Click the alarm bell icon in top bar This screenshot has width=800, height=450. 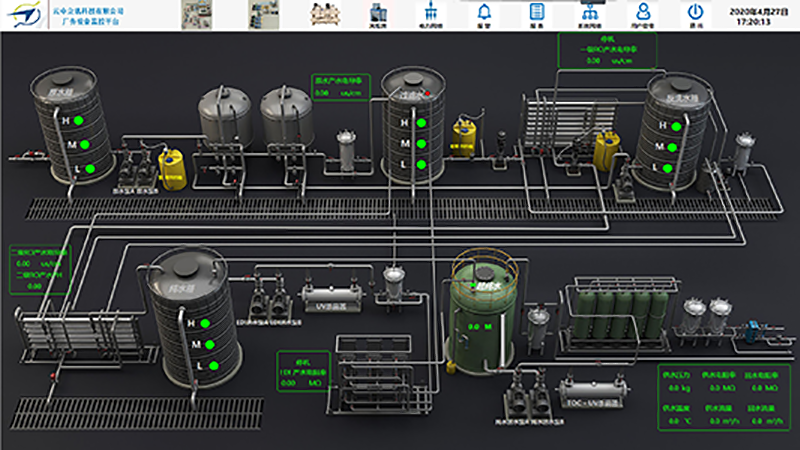tap(485, 14)
